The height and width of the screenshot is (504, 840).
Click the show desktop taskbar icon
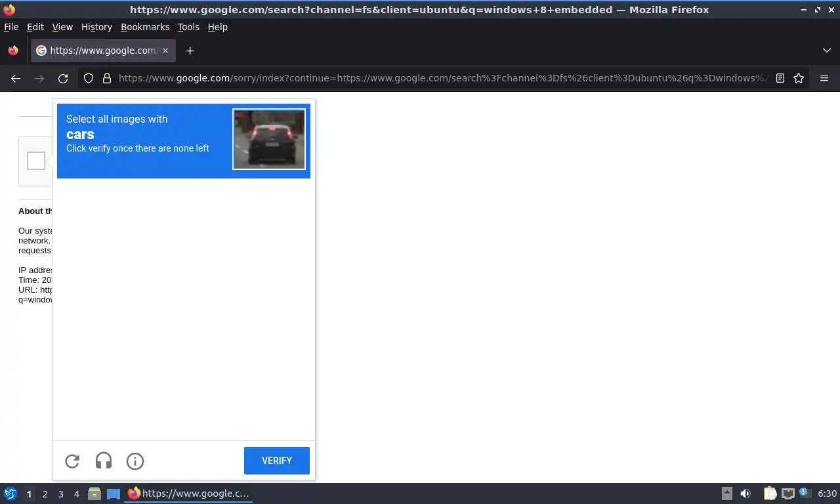[114, 493]
